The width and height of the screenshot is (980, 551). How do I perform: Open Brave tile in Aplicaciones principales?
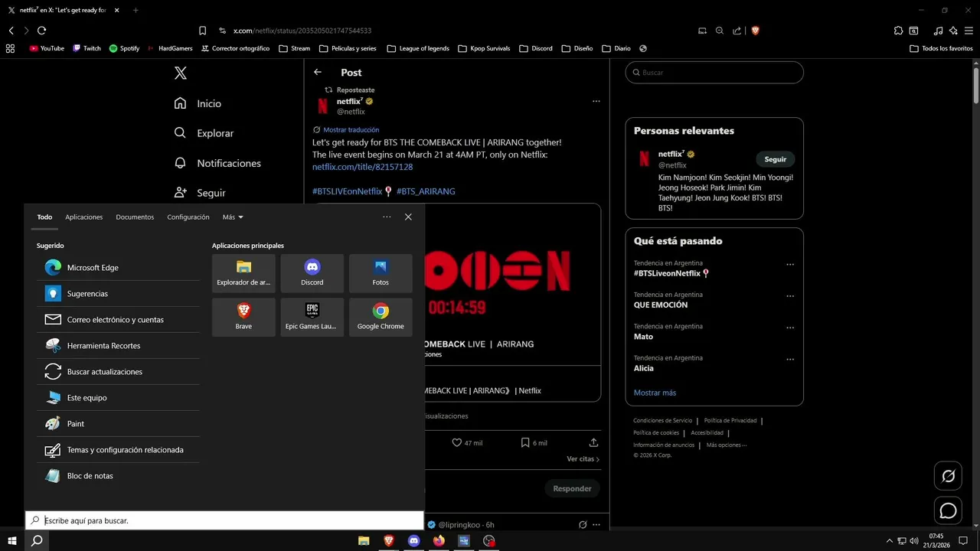click(243, 317)
